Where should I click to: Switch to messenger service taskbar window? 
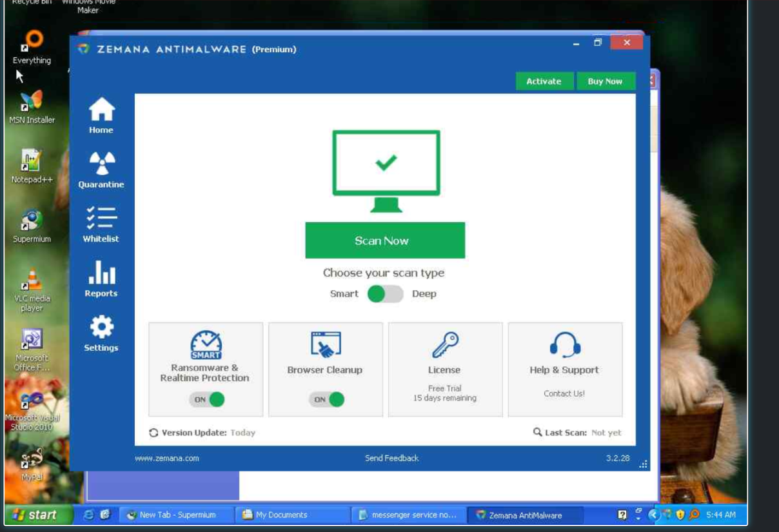click(x=409, y=515)
